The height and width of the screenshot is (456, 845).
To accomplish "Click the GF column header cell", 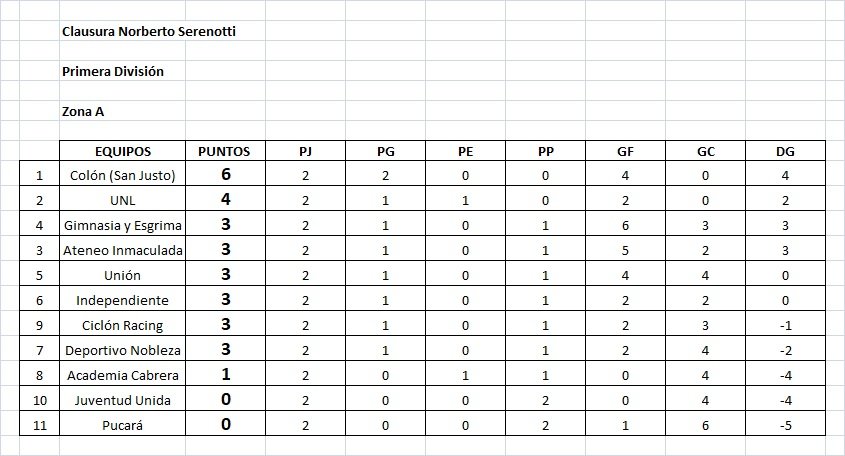I will pos(625,151).
